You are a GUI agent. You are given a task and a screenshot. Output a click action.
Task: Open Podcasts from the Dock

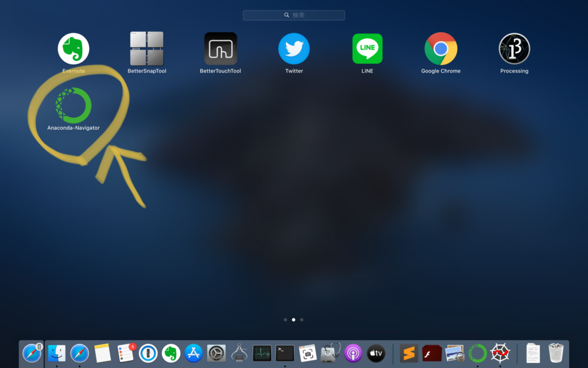point(353,352)
